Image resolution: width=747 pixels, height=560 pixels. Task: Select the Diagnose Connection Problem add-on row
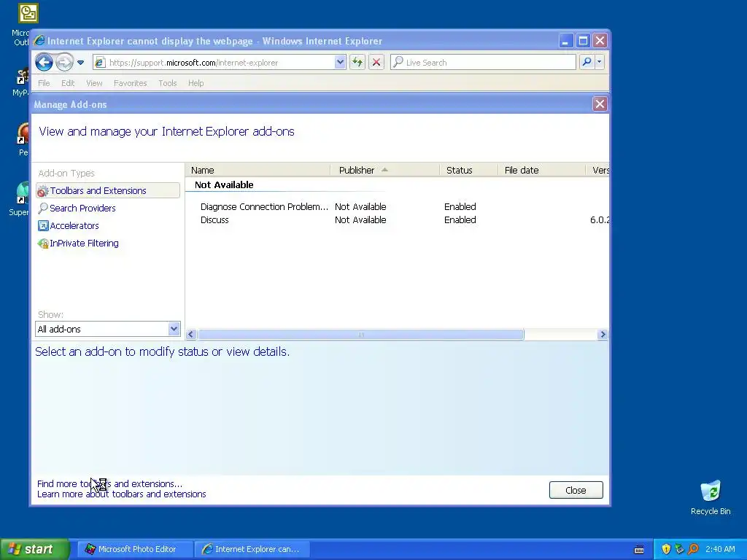pos(398,206)
